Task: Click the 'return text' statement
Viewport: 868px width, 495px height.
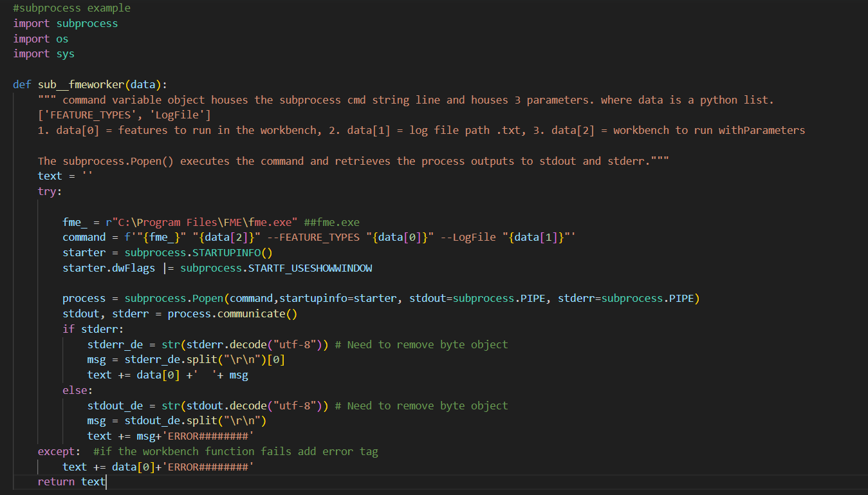Action: point(71,481)
